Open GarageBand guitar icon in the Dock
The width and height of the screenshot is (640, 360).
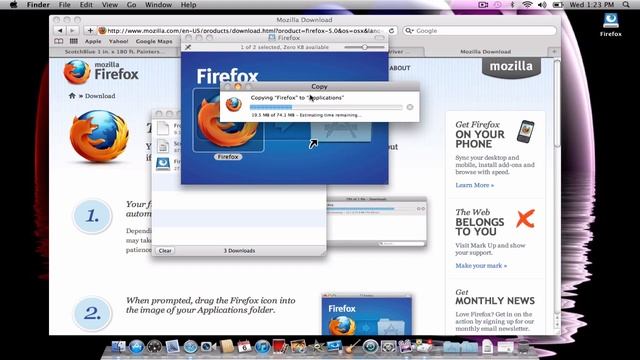pyautogui.click(x=352, y=347)
